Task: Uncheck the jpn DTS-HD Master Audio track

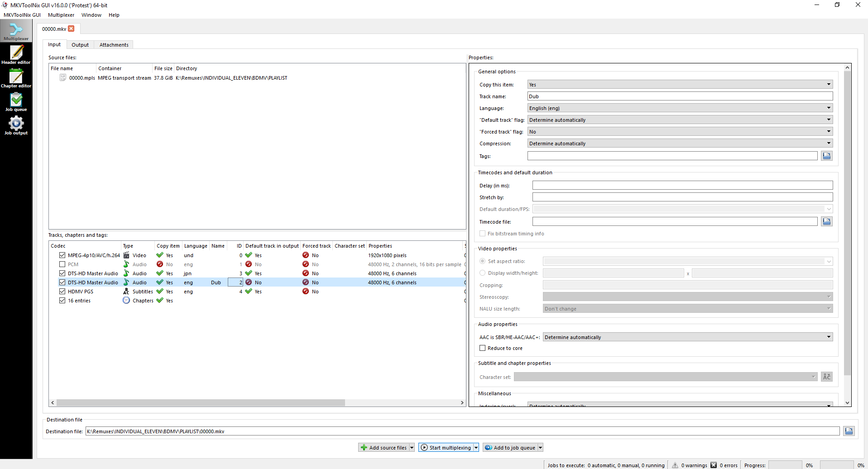Action: 62,273
